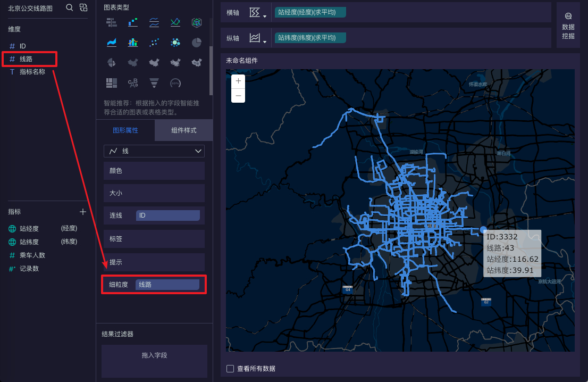Open the 横轴 axis type dropdown

pyautogui.click(x=258, y=12)
